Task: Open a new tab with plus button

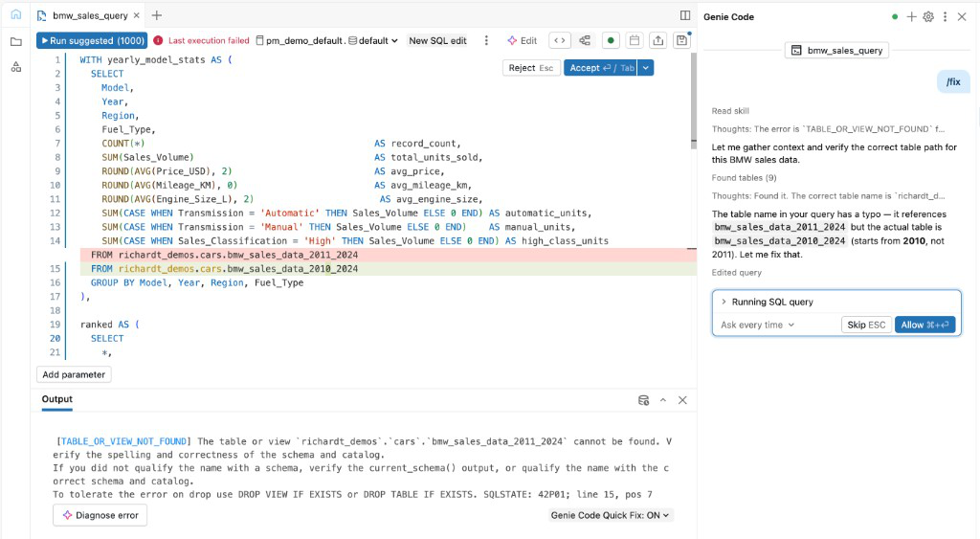Action: tap(157, 15)
